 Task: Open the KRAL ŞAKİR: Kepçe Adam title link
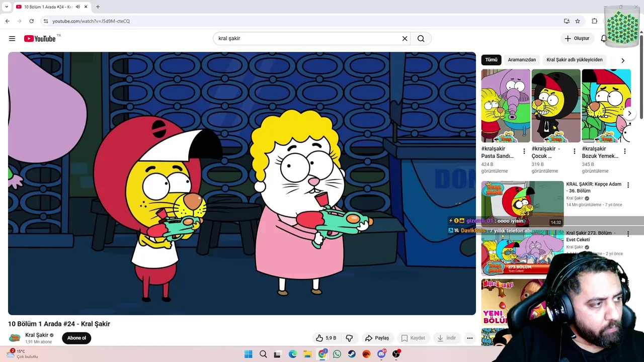(x=594, y=188)
